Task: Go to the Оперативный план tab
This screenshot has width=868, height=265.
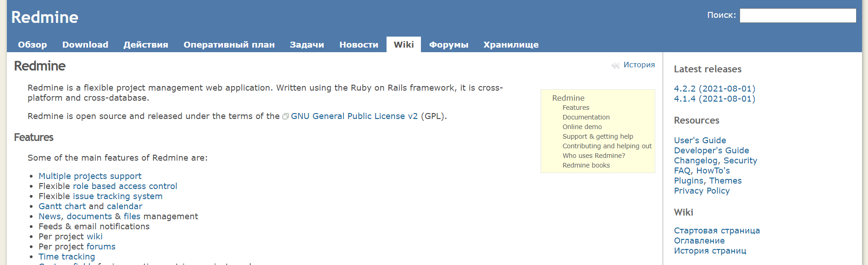Action: [x=229, y=44]
